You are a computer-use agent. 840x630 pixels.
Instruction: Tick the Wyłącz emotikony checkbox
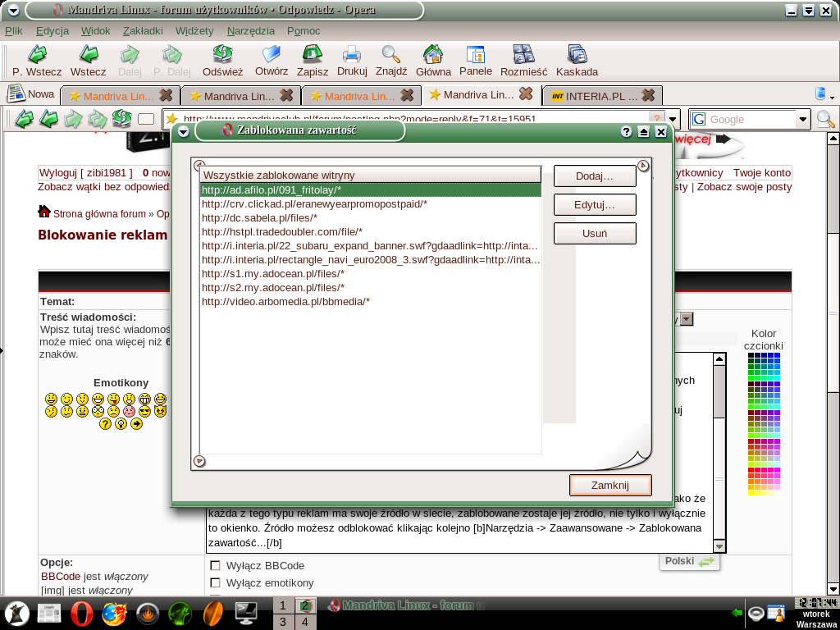pos(216,583)
